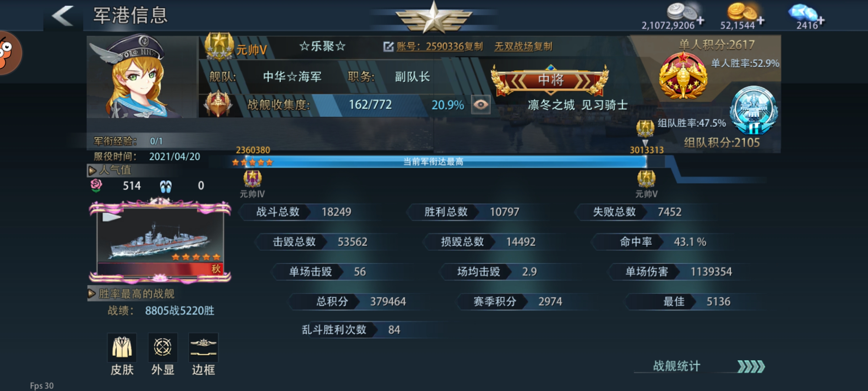
Task: Tap the slippers dislike icon
Action: pyautogui.click(x=166, y=186)
